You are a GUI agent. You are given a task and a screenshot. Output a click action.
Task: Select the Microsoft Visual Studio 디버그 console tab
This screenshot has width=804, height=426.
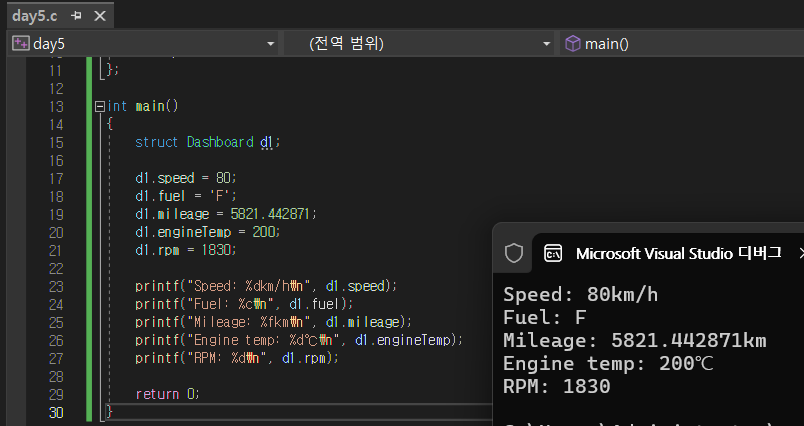678,253
